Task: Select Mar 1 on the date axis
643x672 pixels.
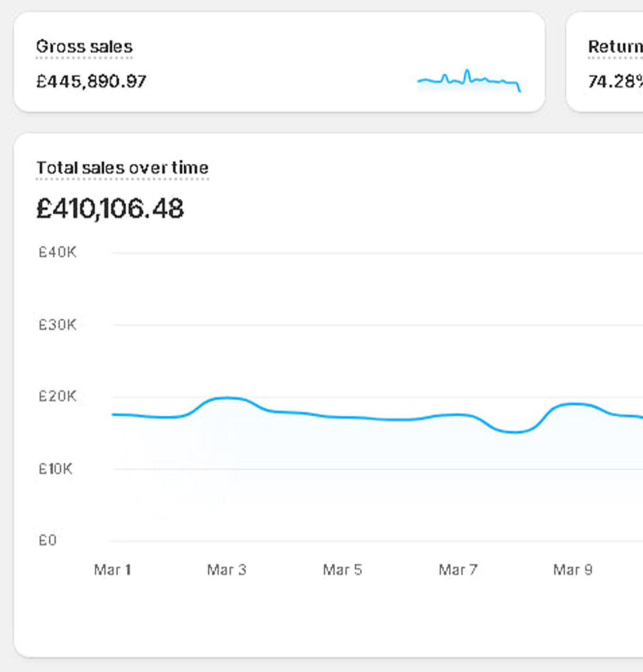Action: coord(112,570)
